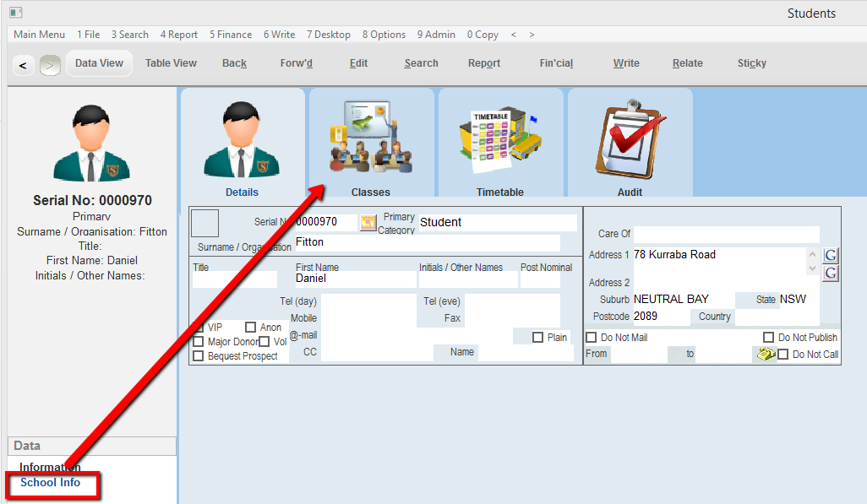Open the 5 Finance menu
The image size is (867, 504).
231,35
